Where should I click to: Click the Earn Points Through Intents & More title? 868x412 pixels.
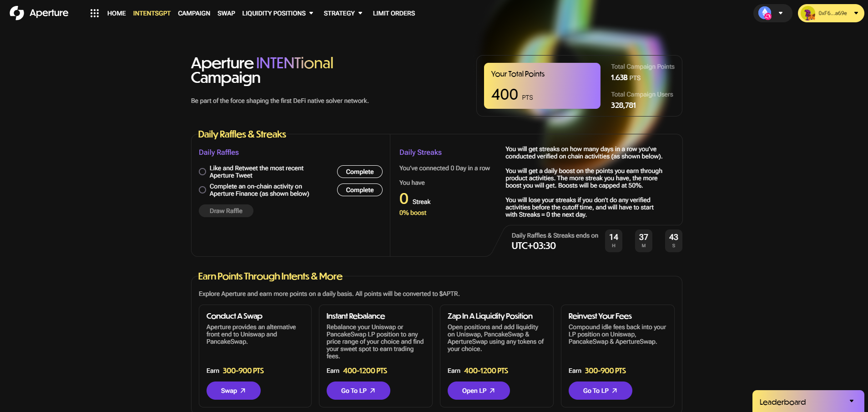[270, 276]
